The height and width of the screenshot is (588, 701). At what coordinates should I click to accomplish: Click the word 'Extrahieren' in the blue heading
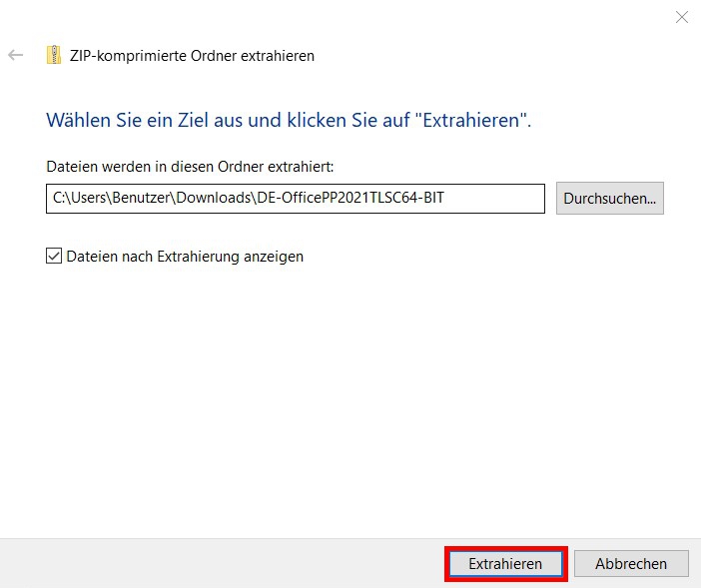pyautogui.click(x=475, y=121)
